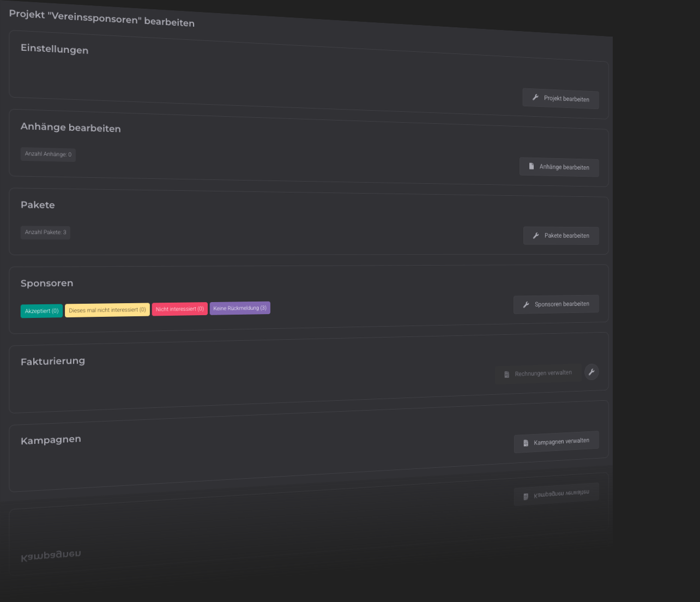
Task: Open the round wrench button in Fakturierung
Action: (x=592, y=372)
